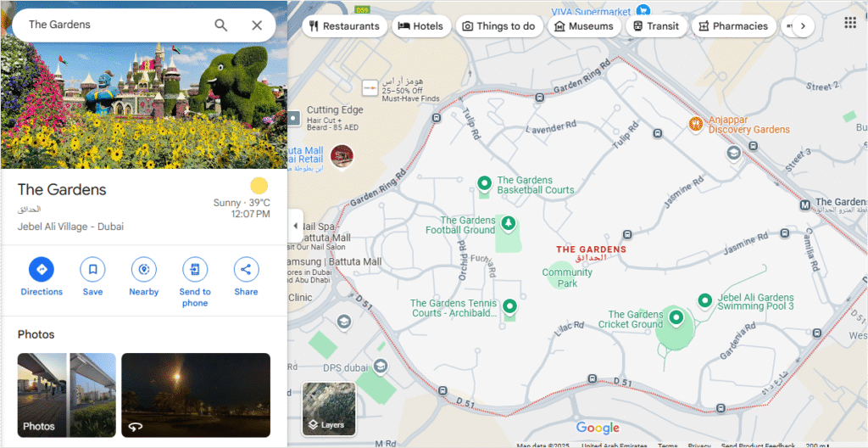
Task: Select the Museums chip
Action: pyautogui.click(x=584, y=26)
